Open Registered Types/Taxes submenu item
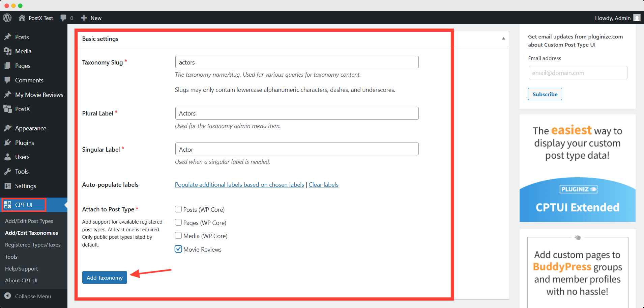The image size is (644, 308). 33,245
